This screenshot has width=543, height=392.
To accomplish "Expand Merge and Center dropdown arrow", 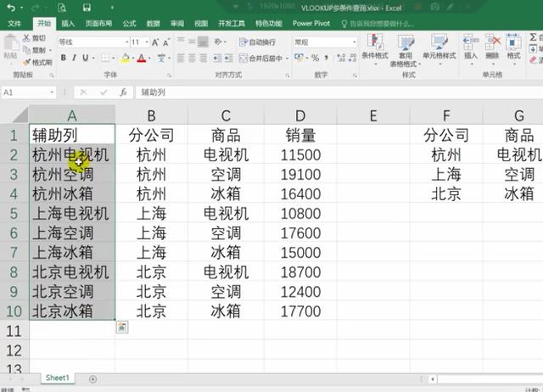I will tap(287, 59).
